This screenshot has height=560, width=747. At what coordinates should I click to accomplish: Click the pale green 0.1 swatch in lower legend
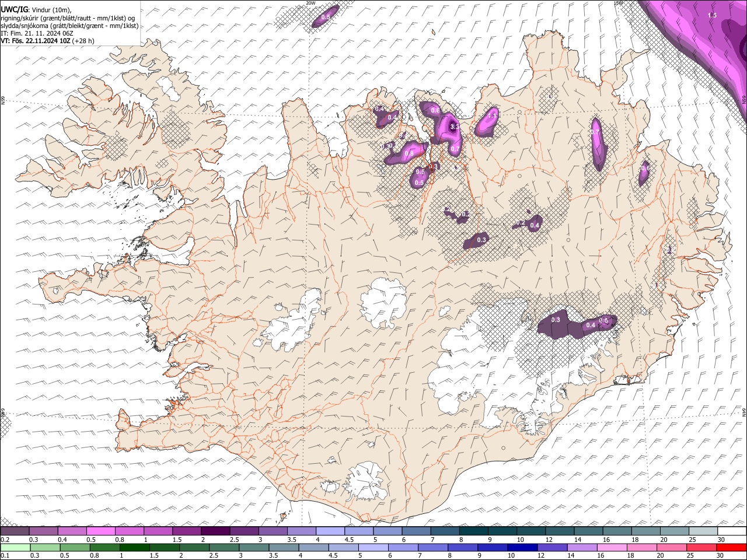tap(15, 547)
